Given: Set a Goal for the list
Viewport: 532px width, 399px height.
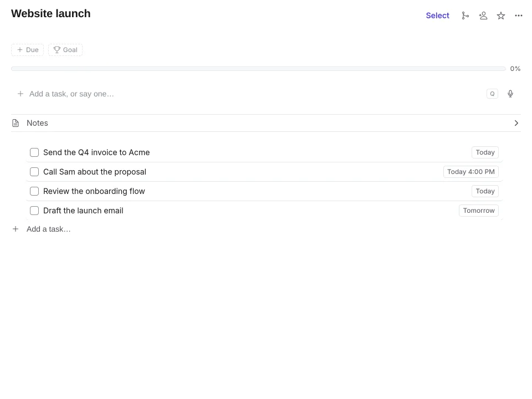Looking at the screenshot, I should (65, 50).
